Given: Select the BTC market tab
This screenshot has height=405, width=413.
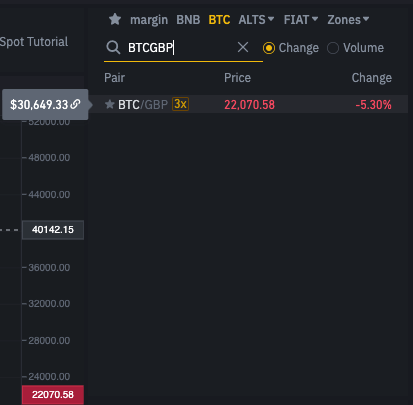Looking at the screenshot, I should (x=219, y=20).
